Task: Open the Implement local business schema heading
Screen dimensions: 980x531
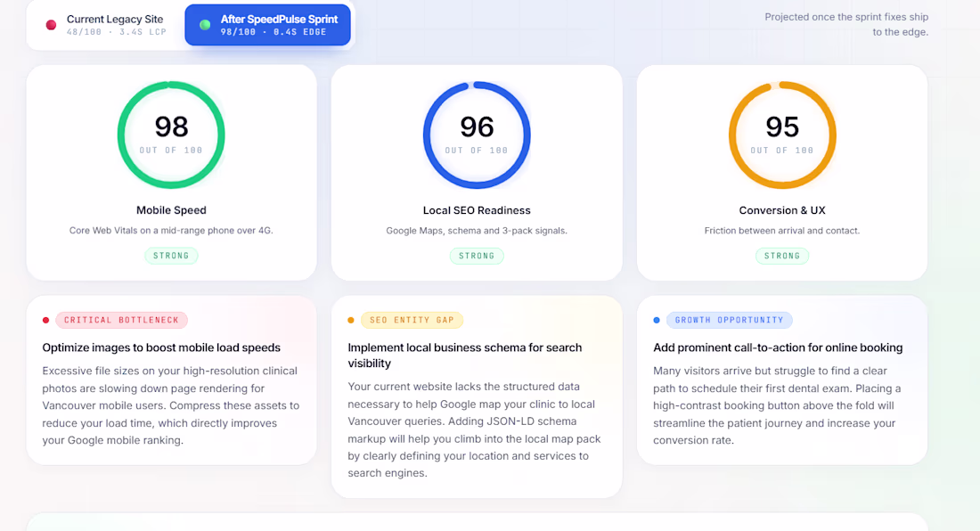Action: [464, 355]
